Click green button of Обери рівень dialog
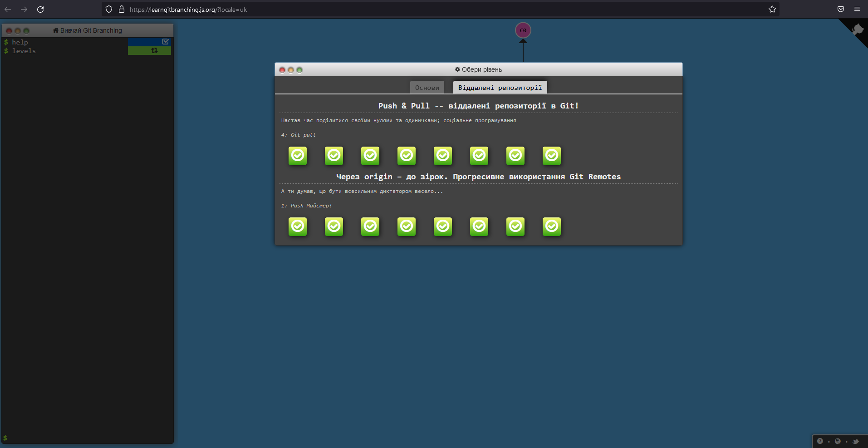The image size is (868, 448). click(x=299, y=70)
